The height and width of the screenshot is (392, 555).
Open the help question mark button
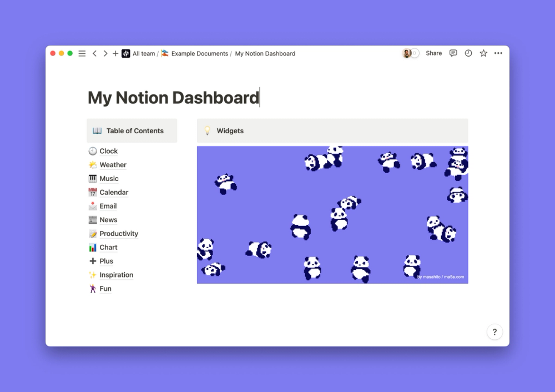495,332
